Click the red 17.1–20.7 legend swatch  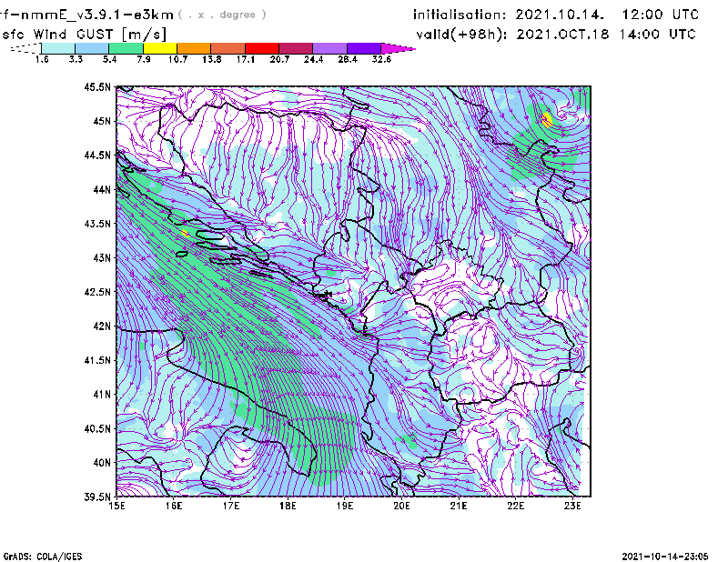(262, 48)
